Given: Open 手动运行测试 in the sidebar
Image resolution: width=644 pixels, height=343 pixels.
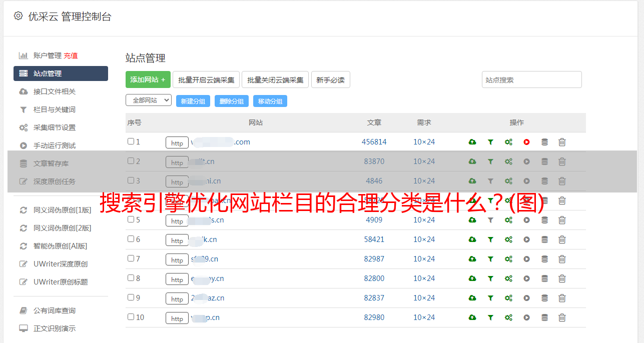Looking at the screenshot, I should (55, 145).
